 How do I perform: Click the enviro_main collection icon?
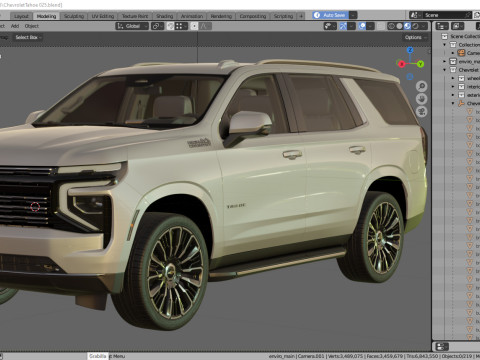point(453,61)
